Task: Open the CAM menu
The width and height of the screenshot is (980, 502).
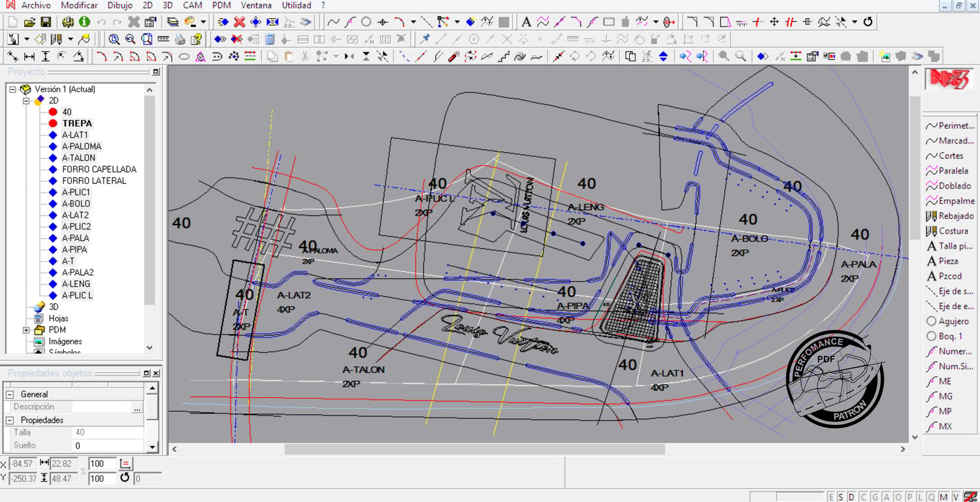Action: coord(193,5)
